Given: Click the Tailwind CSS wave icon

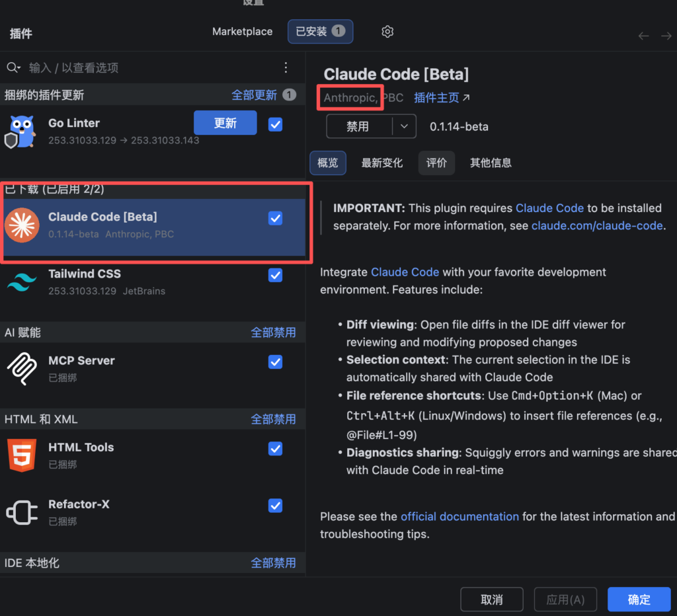Looking at the screenshot, I should [x=22, y=282].
